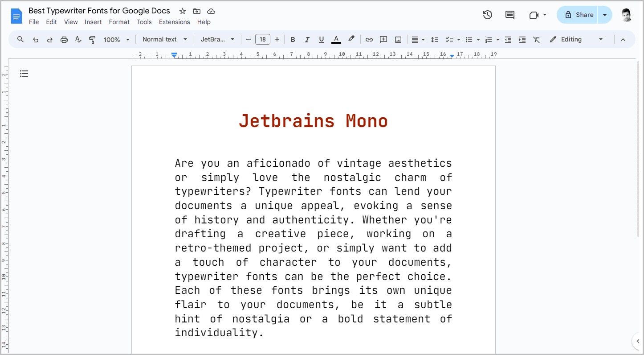This screenshot has height=355, width=644.
Task: Run spelling and grammar check
Action: tap(78, 40)
